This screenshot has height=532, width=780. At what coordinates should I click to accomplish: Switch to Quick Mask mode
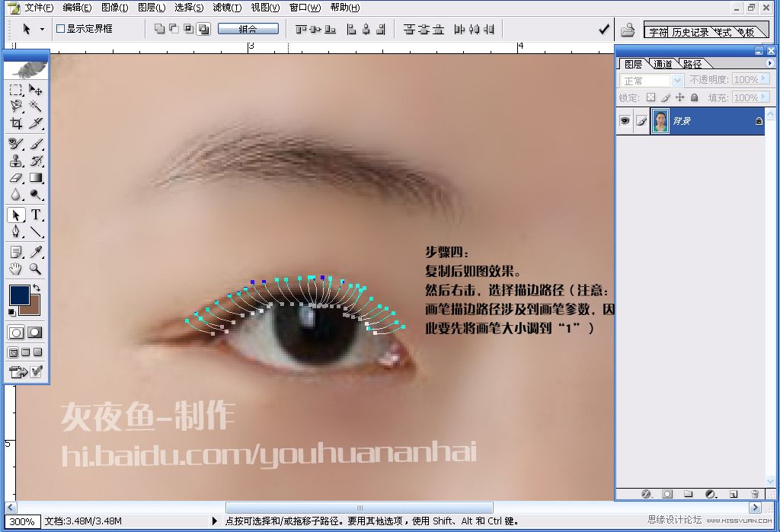pyautogui.click(x=35, y=333)
